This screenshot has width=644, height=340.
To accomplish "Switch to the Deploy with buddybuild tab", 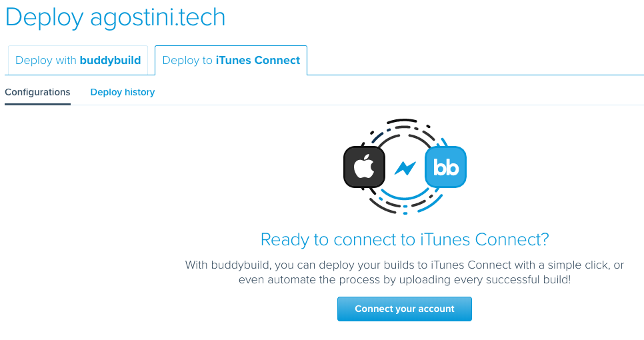I will (78, 61).
